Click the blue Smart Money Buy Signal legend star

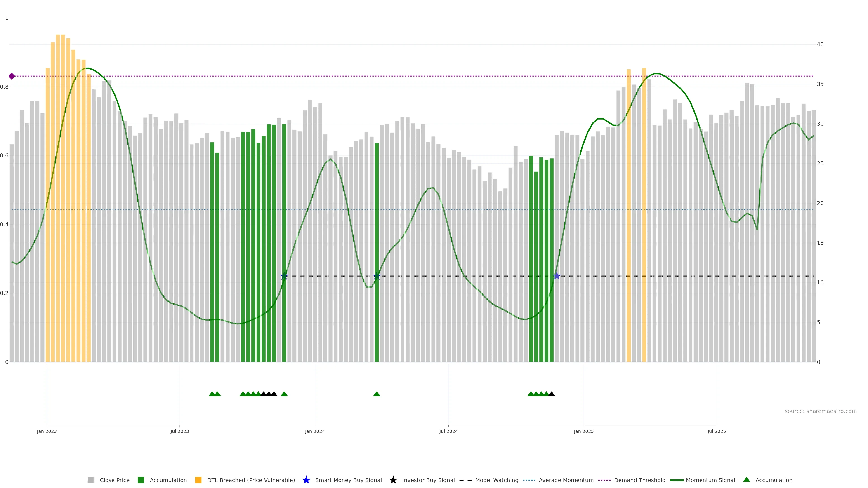coord(306,480)
